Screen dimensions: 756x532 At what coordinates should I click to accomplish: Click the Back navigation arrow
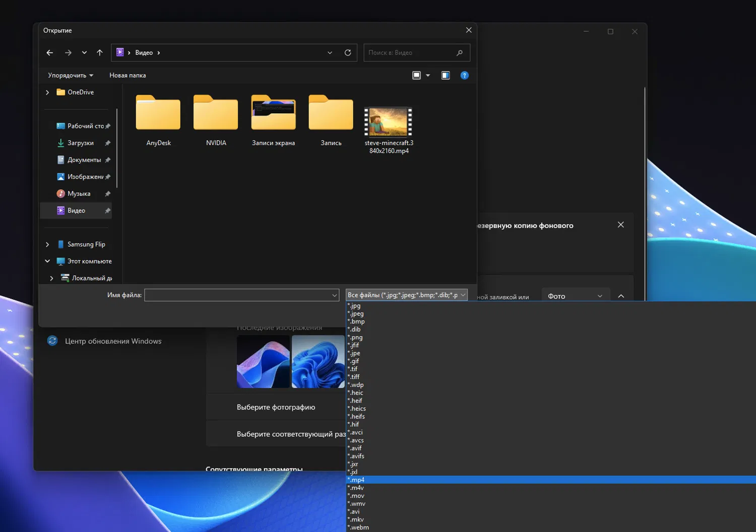pos(49,53)
